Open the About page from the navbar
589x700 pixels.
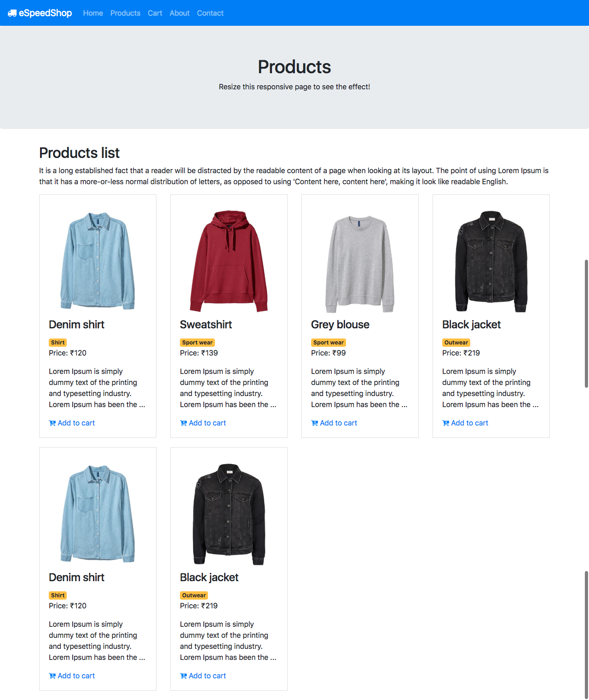tap(179, 13)
